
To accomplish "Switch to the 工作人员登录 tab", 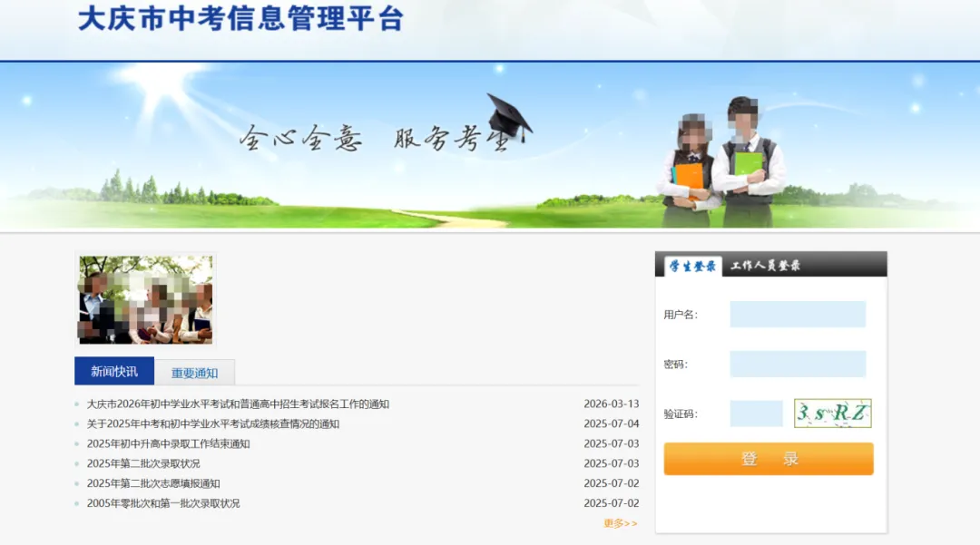I will point(765,266).
